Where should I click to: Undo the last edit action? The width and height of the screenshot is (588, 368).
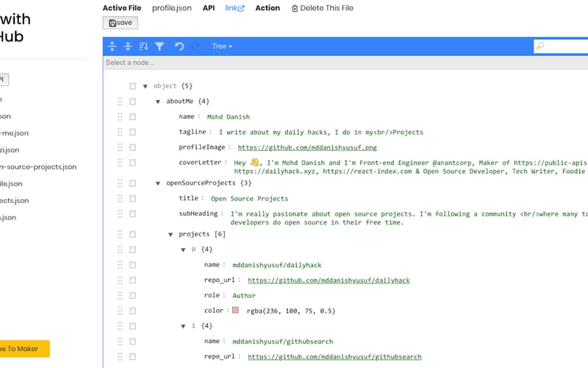click(179, 46)
